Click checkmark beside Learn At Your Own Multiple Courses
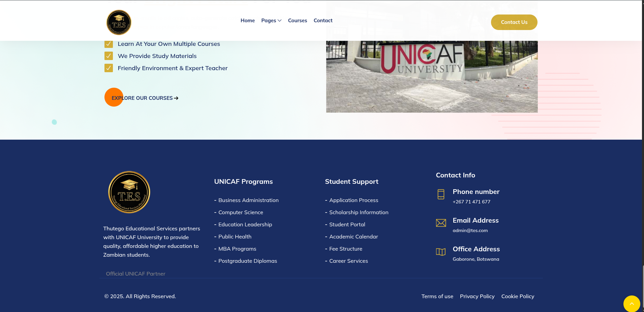644x312 pixels. (x=109, y=44)
